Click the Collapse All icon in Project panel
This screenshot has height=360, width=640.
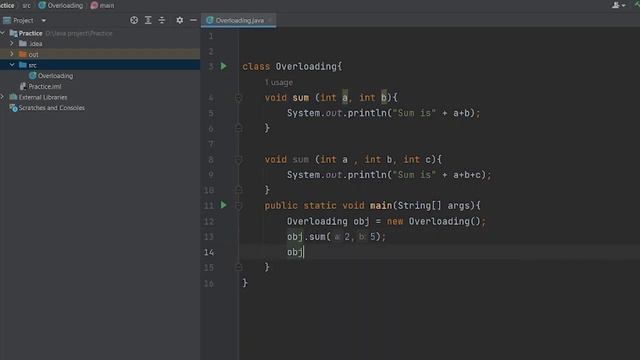[x=162, y=20]
